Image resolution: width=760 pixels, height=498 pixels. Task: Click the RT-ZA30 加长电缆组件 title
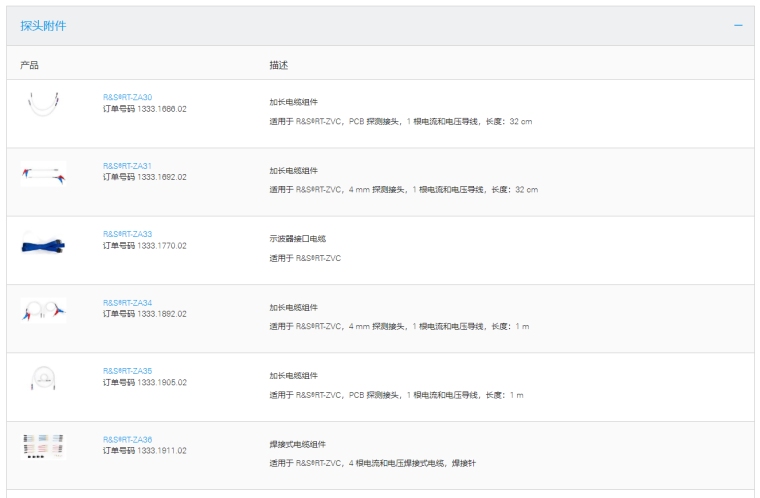[294, 102]
